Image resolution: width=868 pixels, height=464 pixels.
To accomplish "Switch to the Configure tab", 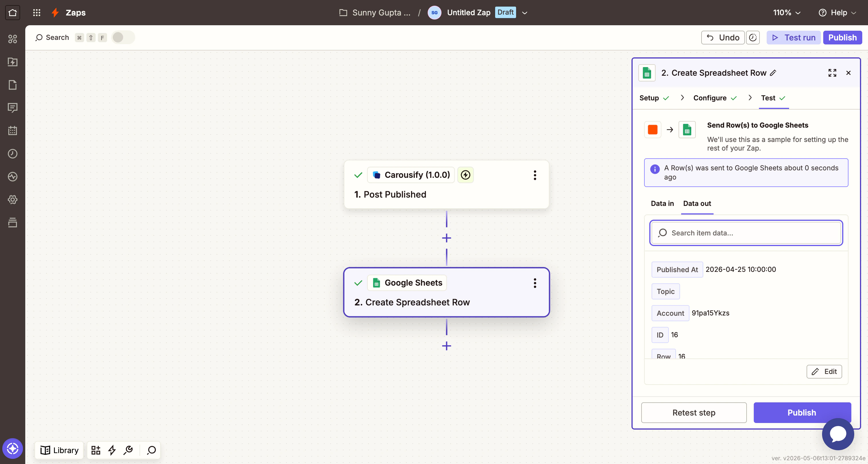I will tap(715, 98).
